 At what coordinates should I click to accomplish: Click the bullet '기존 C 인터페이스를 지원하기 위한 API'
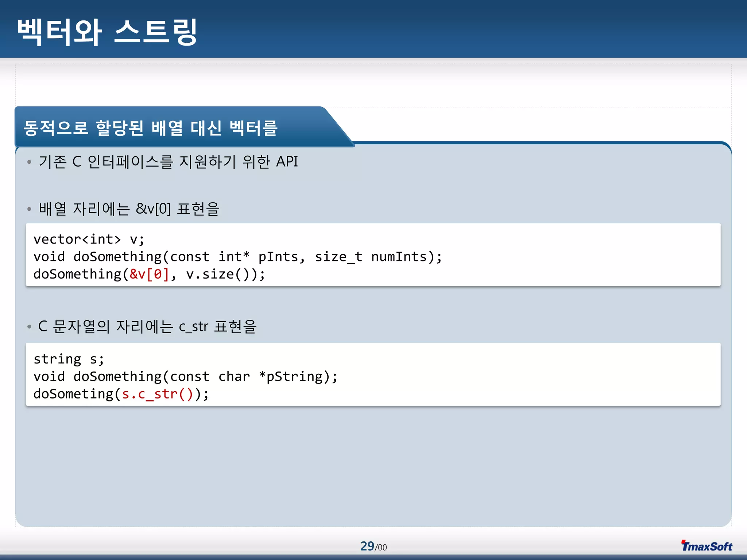pyautogui.click(x=168, y=162)
